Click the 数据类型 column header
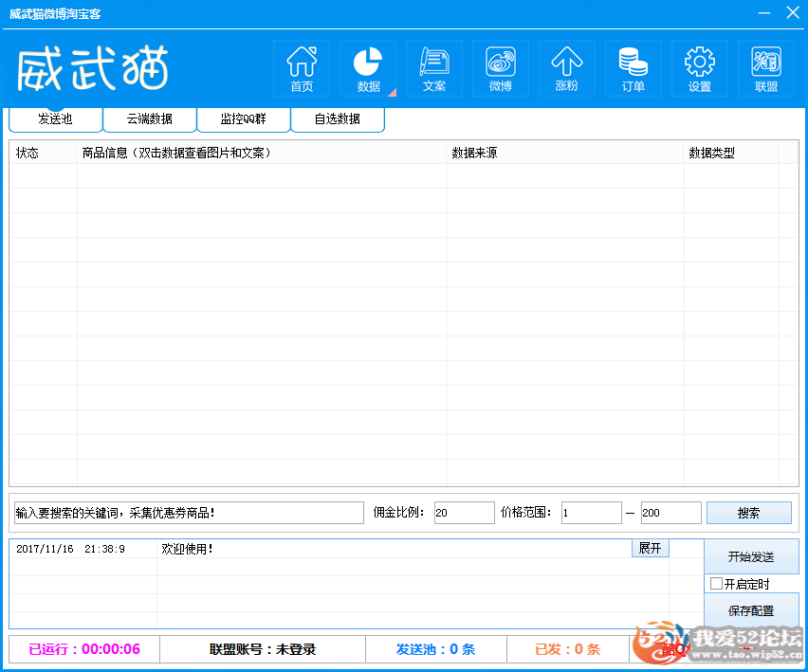This screenshot has height=672, width=808. pos(731,153)
